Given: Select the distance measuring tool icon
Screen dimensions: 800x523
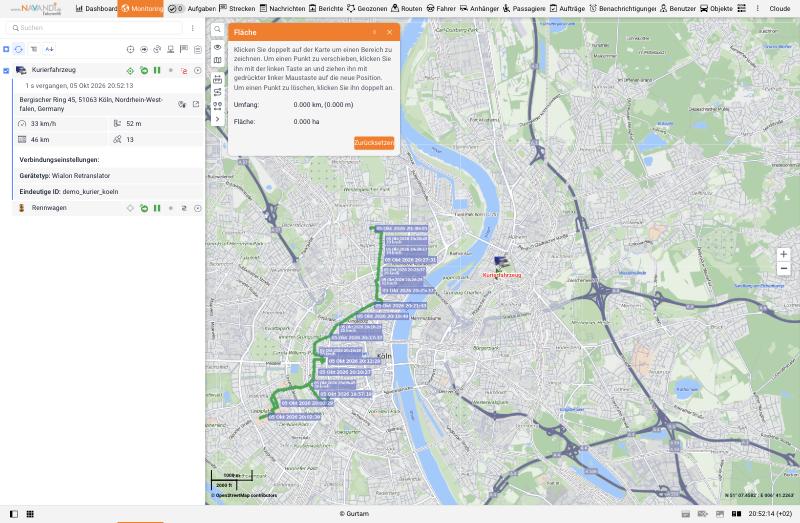Looking at the screenshot, I should click(x=217, y=79).
